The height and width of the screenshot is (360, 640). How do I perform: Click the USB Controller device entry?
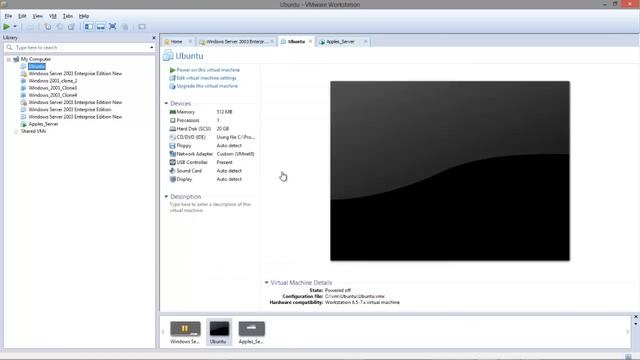coord(192,162)
